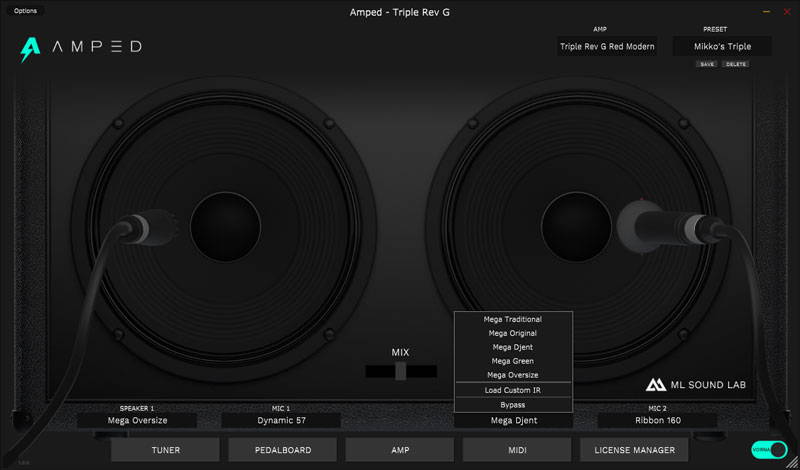Close the Amped window

(x=787, y=12)
